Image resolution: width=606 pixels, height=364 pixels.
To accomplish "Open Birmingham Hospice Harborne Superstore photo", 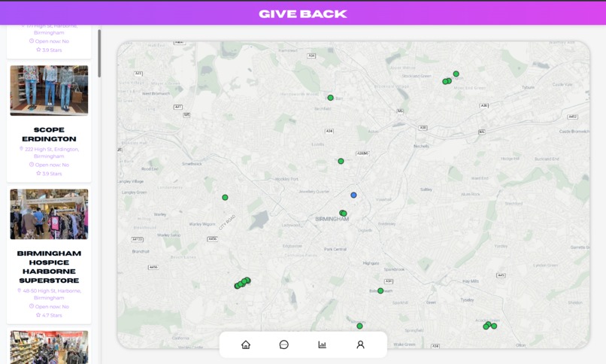I will (49, 214).
